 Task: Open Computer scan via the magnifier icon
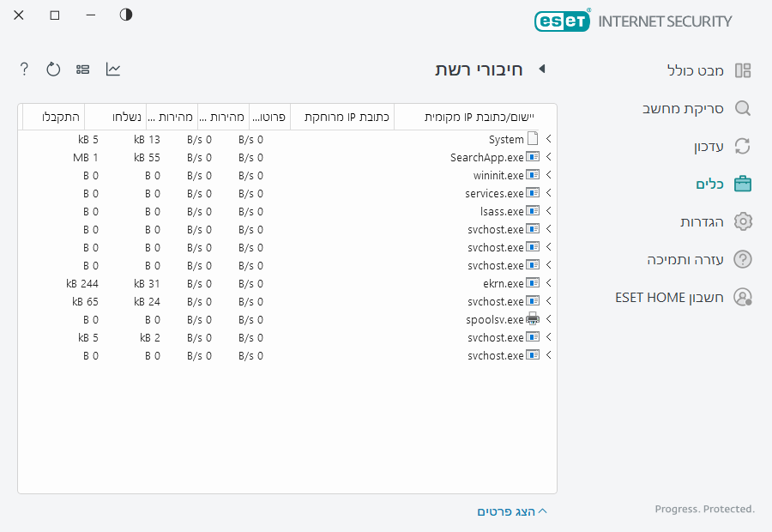(743, 108)
